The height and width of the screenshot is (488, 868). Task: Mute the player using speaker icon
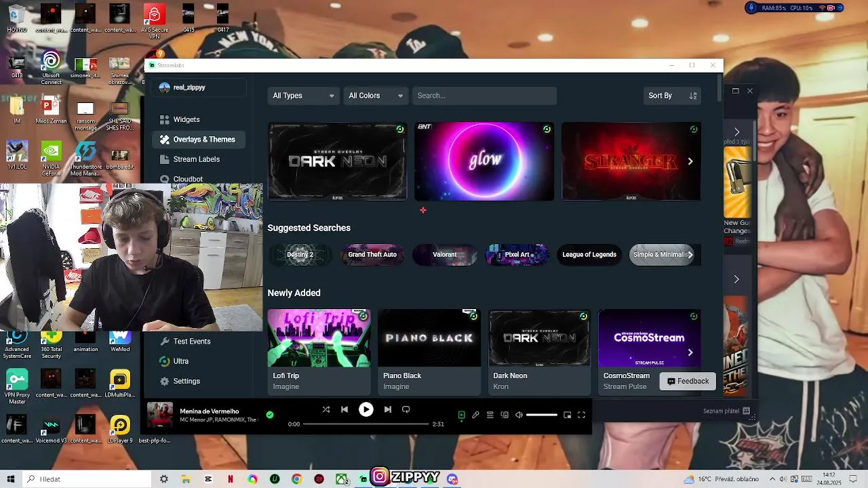click(519, 415)
